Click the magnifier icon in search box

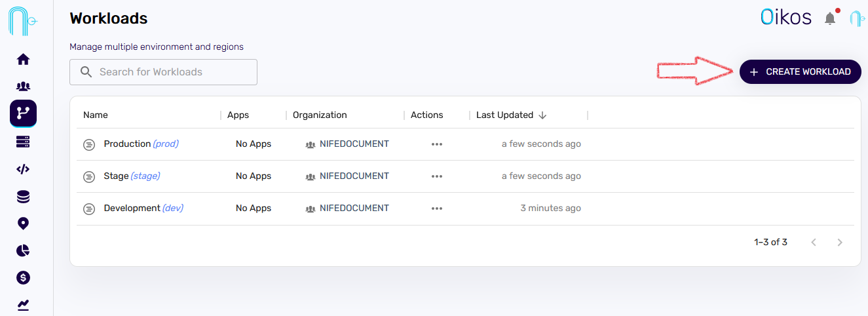click(86, 72)
